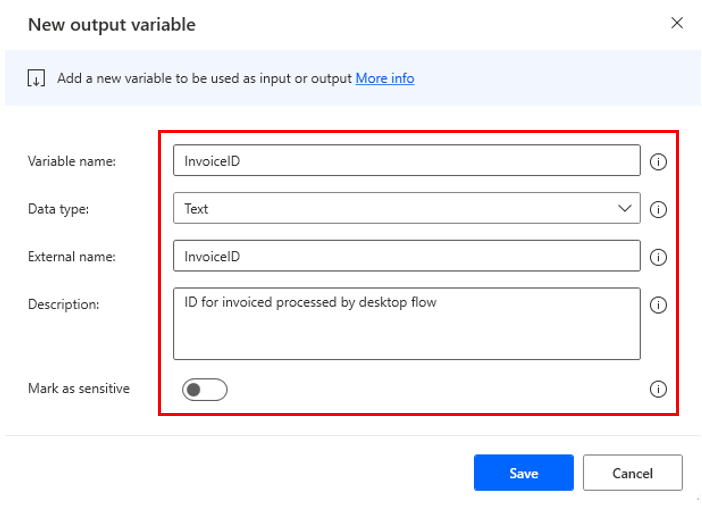Image resolution: width=702 pixels, height=516 pixels.
Task: Save the new output variable
Action: point(523,473)
